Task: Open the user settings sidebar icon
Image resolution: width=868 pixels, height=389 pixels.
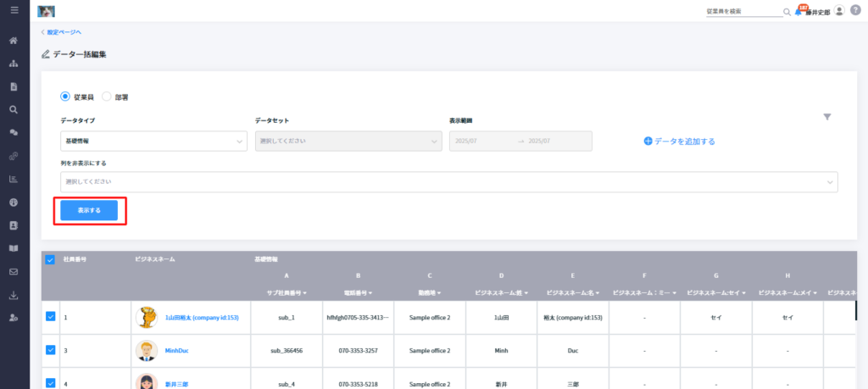Action: [x=14, y=318]
